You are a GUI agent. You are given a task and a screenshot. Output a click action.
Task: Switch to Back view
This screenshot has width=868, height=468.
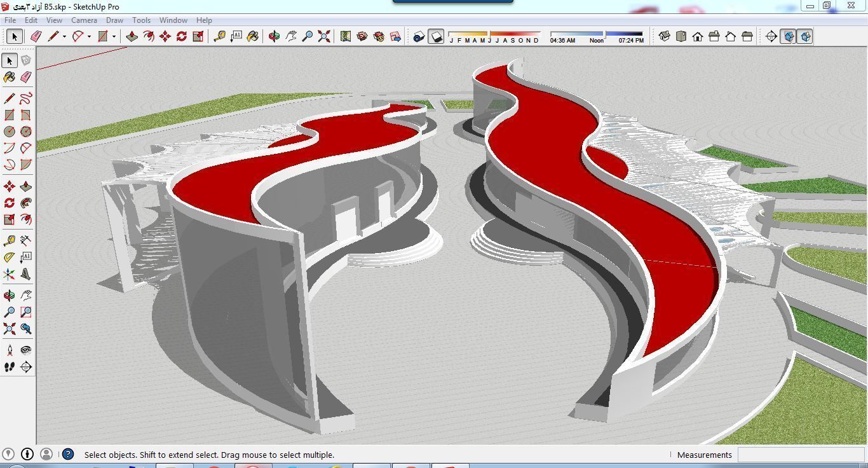731,36
